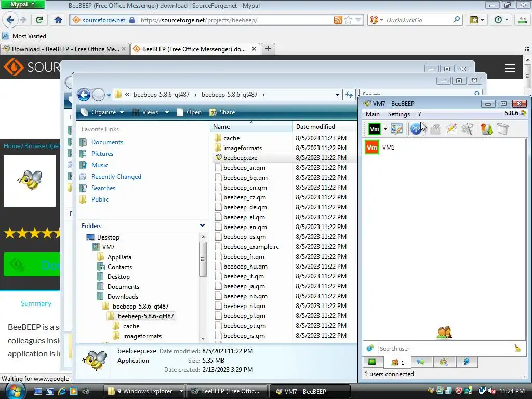Screen dimensions: 532x399
Task: Click the write message pencil-envelope icon
Action: coord(451,129)
